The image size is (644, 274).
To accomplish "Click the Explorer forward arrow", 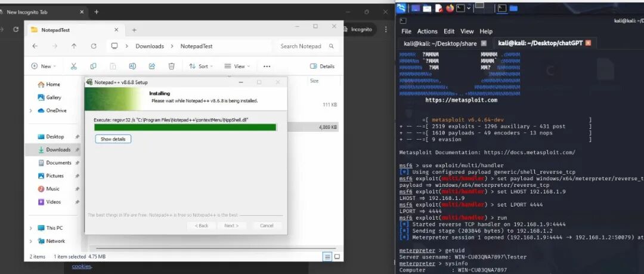I will 55,46.
